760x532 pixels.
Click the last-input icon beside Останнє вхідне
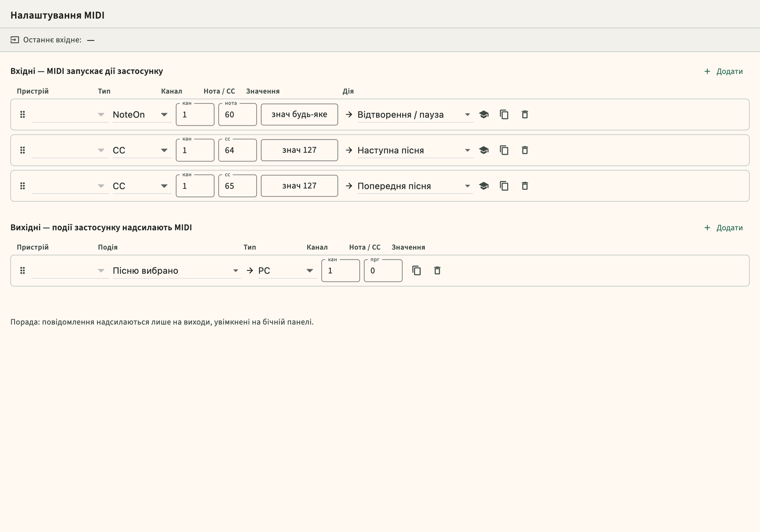pos(15,40)
